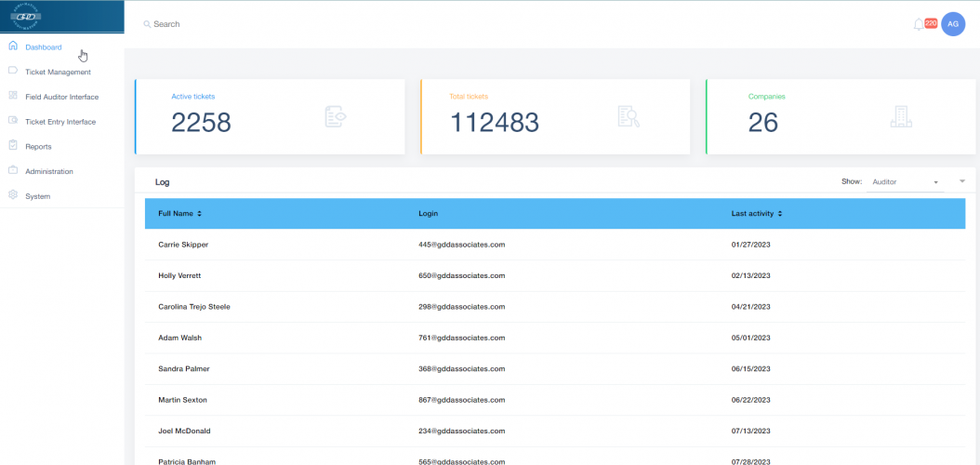Image resolution: width=980 pixels, height=465 pixels.
Task: Click the date 07/13/2023
Action: point(750,432)
